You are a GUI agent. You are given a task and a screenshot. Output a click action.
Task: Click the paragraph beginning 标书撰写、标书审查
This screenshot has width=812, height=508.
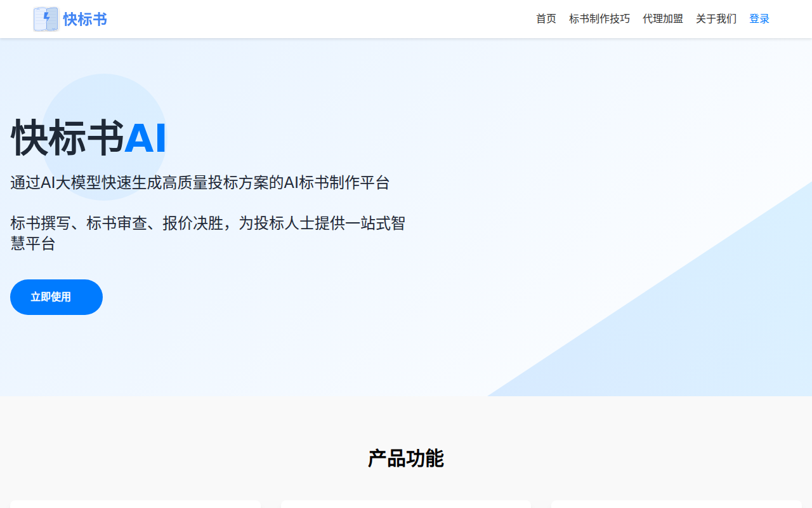(208, 233)
